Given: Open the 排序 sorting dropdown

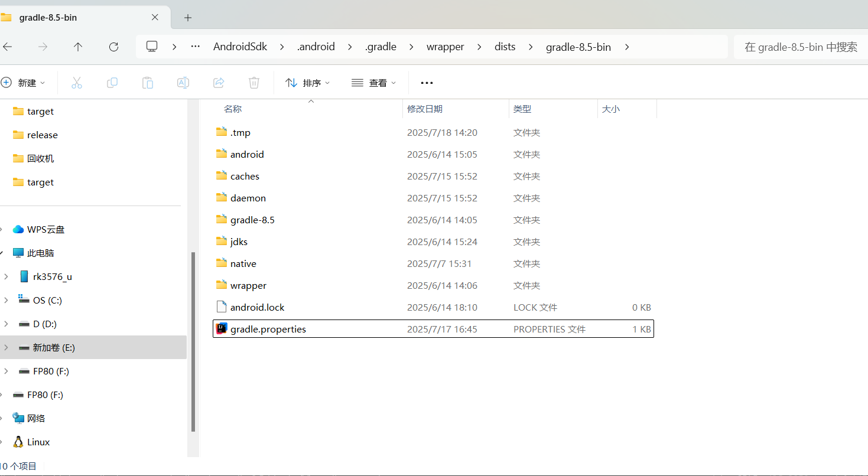Looking at the screenshot, I should pyautogui.click(x=307, y=83).
